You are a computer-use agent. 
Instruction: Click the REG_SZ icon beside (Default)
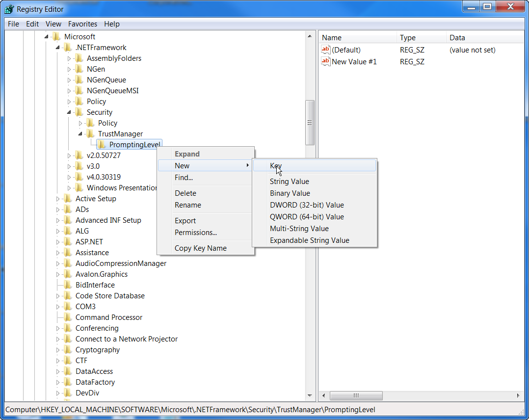click(x=325, y=50)
